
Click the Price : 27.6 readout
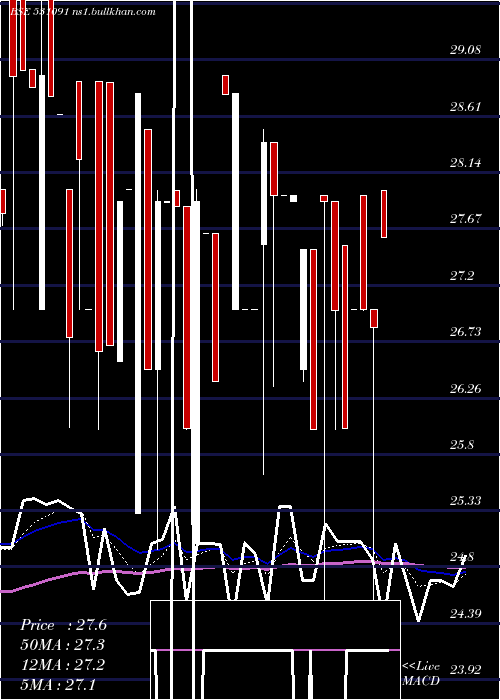(63, 625)
